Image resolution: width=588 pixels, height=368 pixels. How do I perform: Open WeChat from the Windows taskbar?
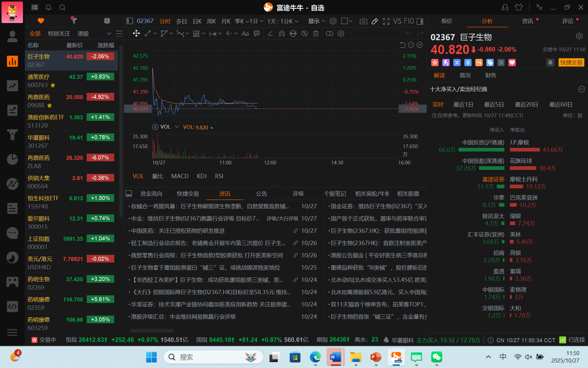click(x=436, y=357)
